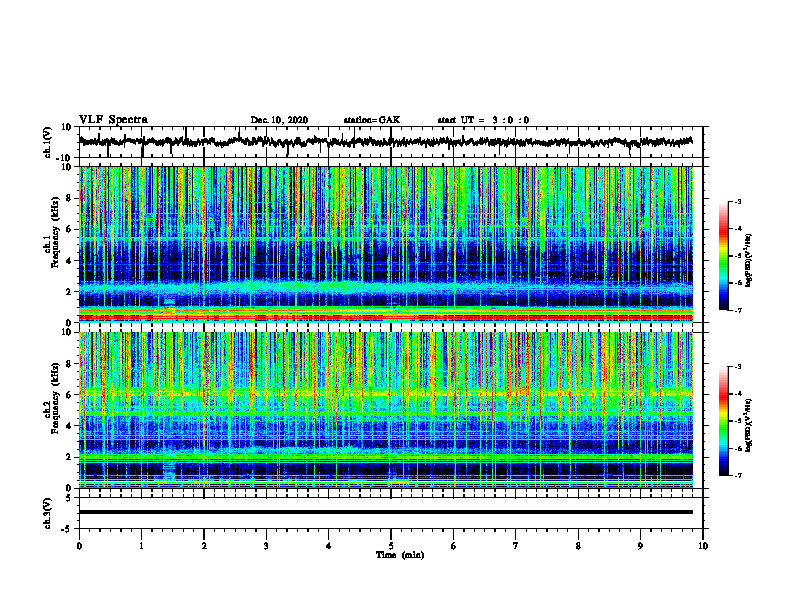Select the "start UT = 3 : 0 : 0" text
This screenshot has width=792, height=612.
(483, 120)
